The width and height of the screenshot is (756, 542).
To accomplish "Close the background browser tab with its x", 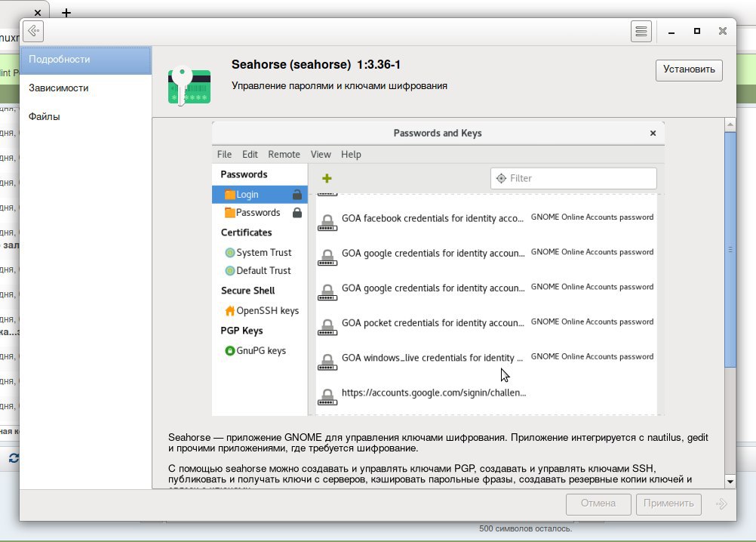I will tap(38, 13).
